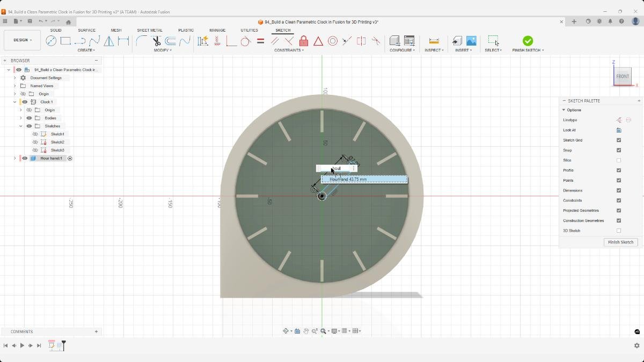Expand the Bodies folder in the browser
This screenshot has height=362, width=644.
click(20, 118)
